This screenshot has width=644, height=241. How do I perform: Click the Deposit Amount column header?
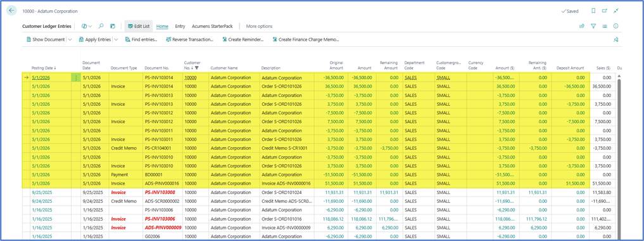point(570,68)
